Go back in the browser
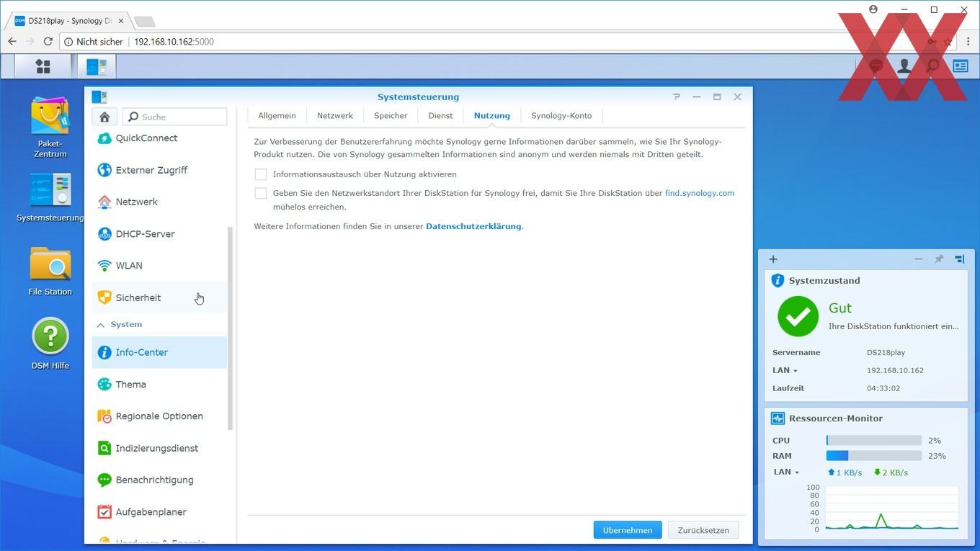Viewport: 980px width, 551px height. [12, 42]
